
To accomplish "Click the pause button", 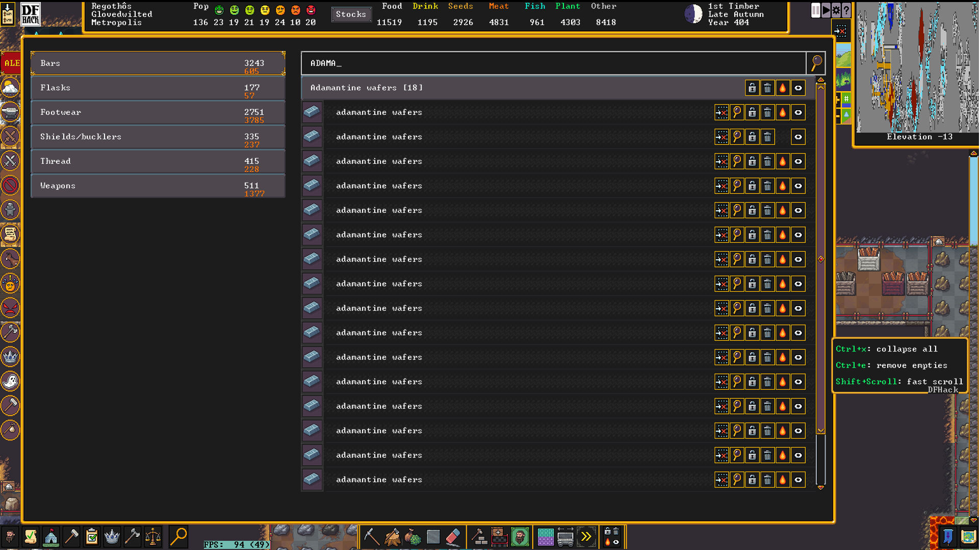I will (x=816, y=10).
